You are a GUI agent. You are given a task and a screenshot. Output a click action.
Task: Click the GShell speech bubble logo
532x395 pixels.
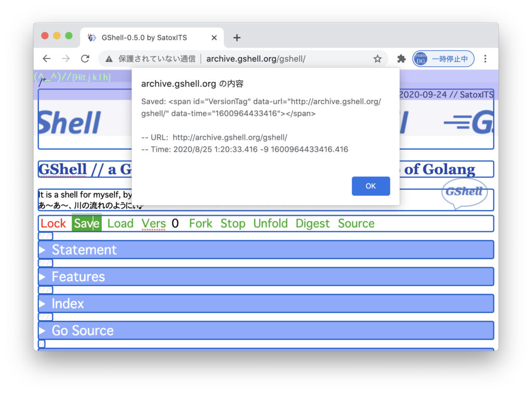(x=464, y=192)
